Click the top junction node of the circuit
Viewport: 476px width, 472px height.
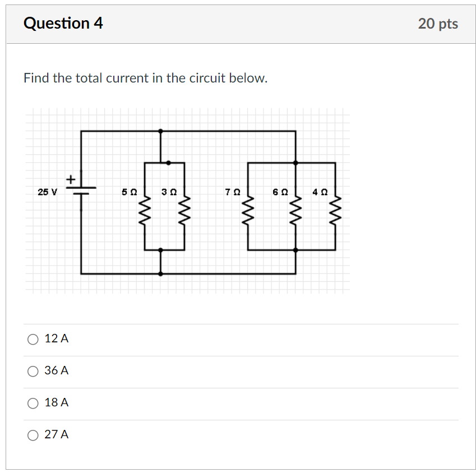tap(161, 130)
